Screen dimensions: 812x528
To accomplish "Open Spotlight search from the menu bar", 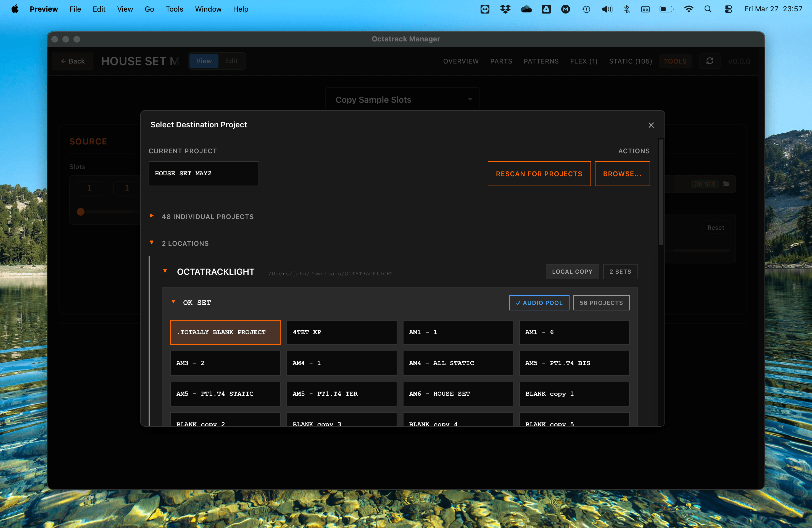I will [708, 9].
